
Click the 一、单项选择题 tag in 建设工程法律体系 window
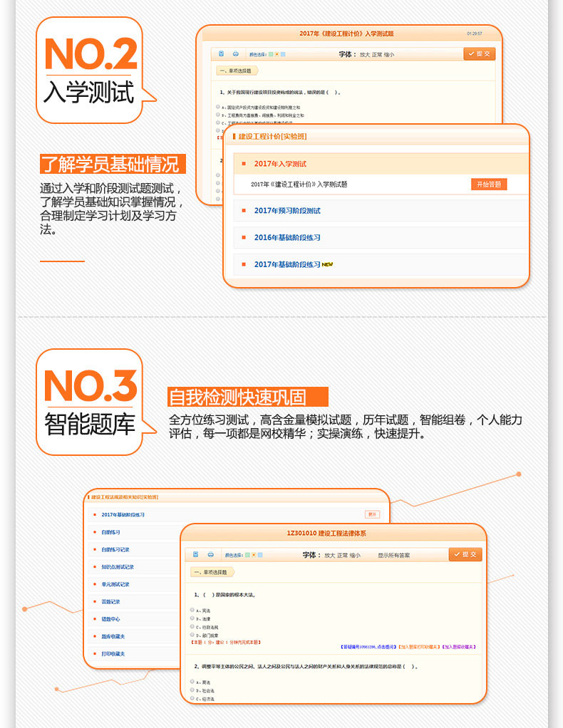click(212, 573)
